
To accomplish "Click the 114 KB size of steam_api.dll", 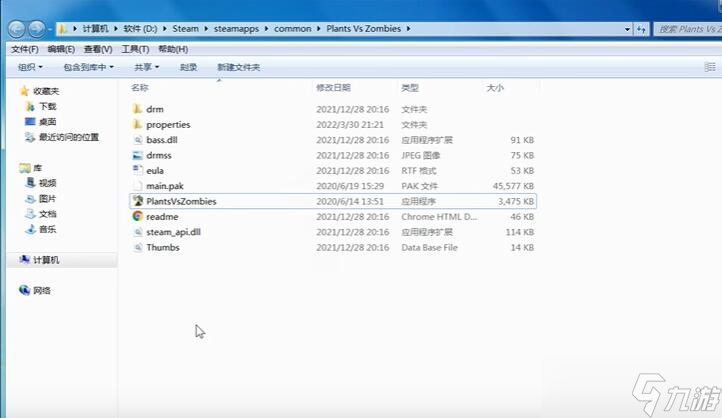I will [x=520, y=232].
